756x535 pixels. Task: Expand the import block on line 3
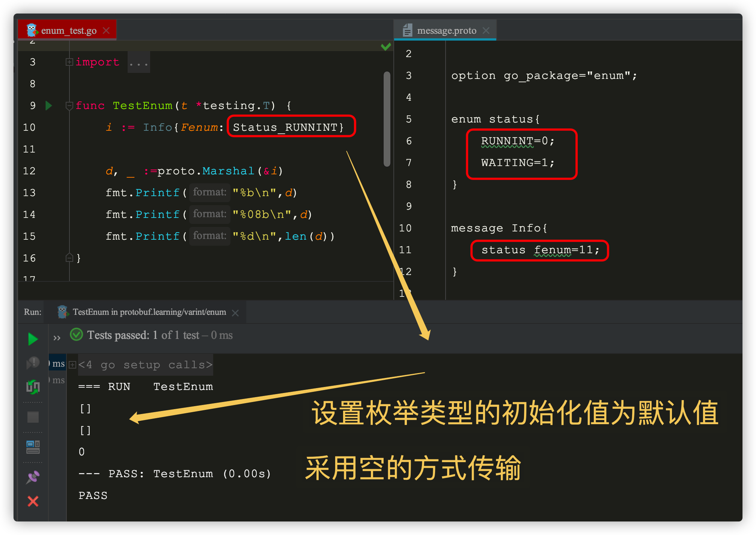pyautogui.click(x=69, y=62)
